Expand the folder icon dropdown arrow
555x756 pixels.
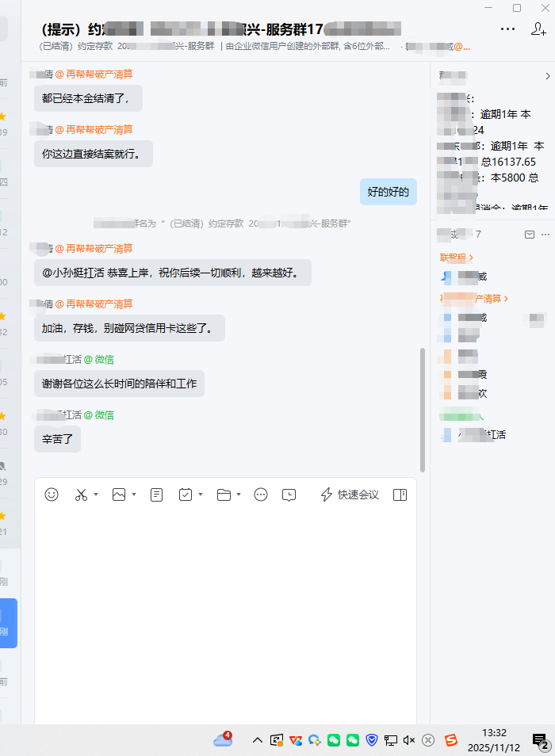239,494
